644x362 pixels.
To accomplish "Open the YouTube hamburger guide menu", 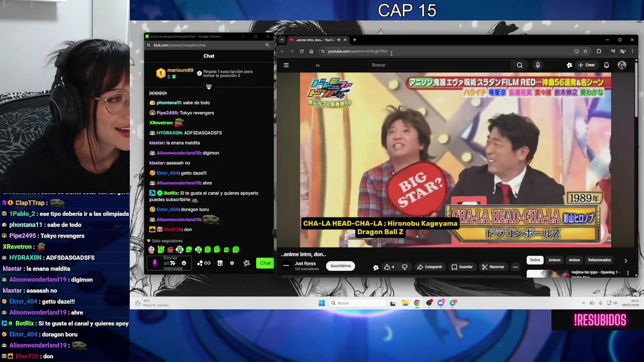I will tap(286, 65).
